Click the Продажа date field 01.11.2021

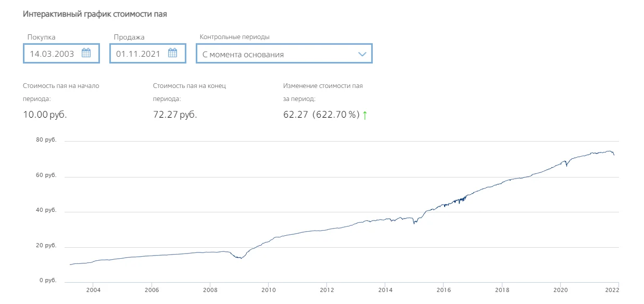click(x=138, y=54)
